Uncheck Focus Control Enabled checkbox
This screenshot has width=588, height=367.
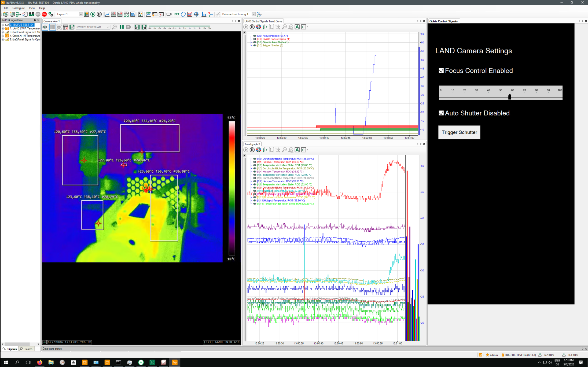[441, 71]
